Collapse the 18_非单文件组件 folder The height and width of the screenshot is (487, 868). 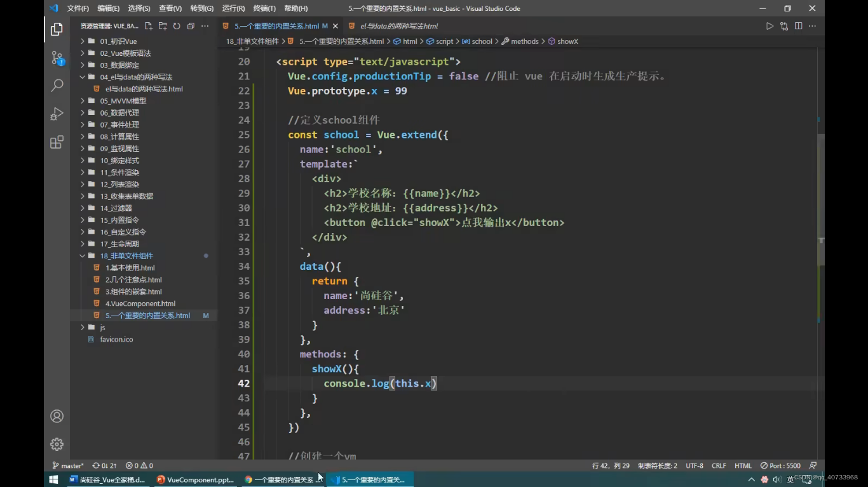126,256
